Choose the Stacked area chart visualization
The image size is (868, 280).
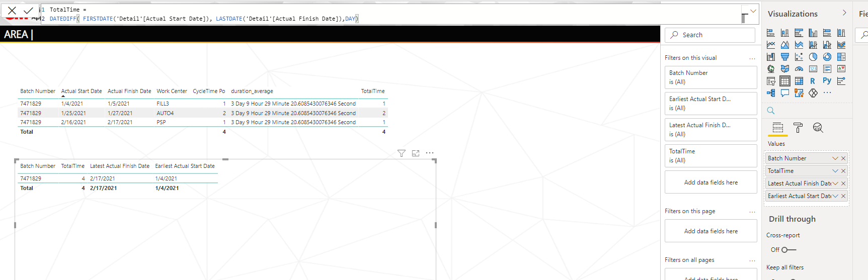click(x=799, y=45)
